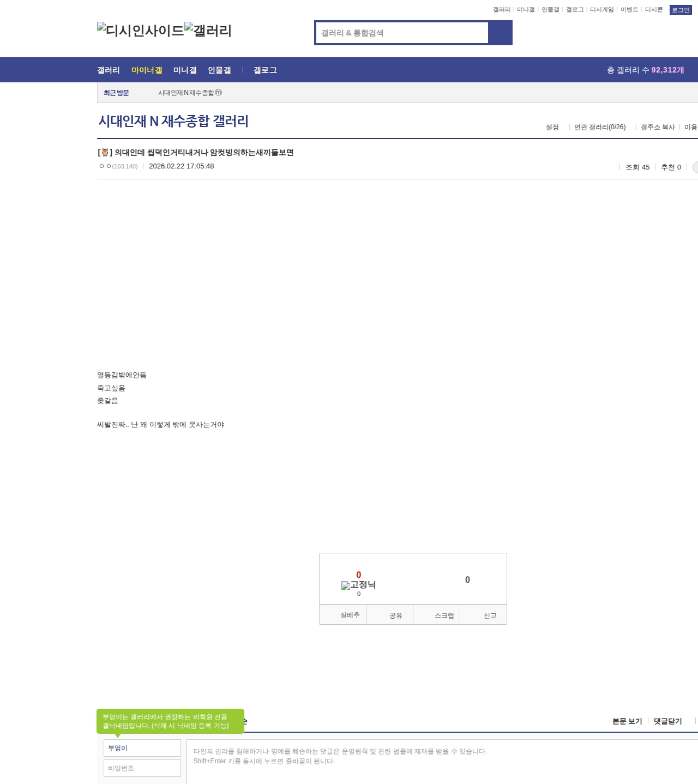This screenshot has width=698, height=784.
Task: Click the 갤러리 logo image beside 디시인사이드
Action: 208,31
